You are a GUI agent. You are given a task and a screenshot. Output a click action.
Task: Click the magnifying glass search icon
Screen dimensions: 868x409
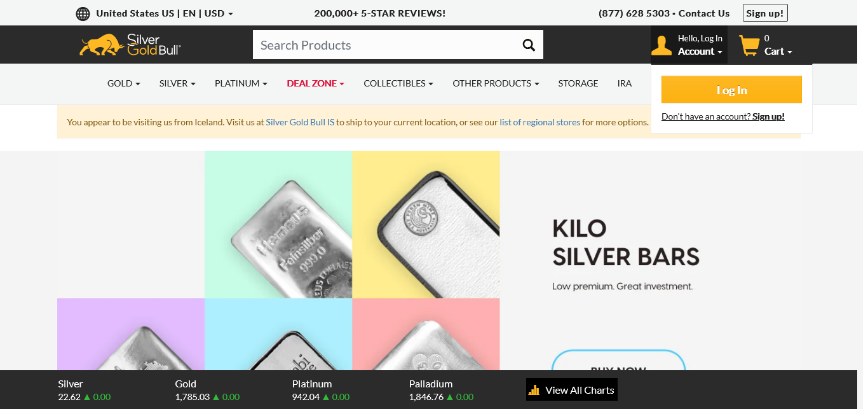pos(529,45)
